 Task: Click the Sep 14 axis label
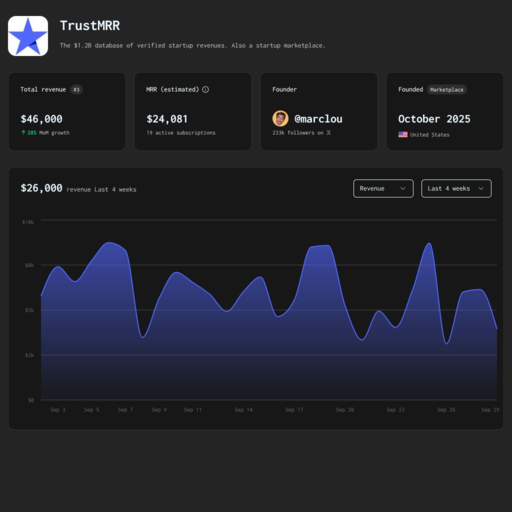(x=244, y=409)
